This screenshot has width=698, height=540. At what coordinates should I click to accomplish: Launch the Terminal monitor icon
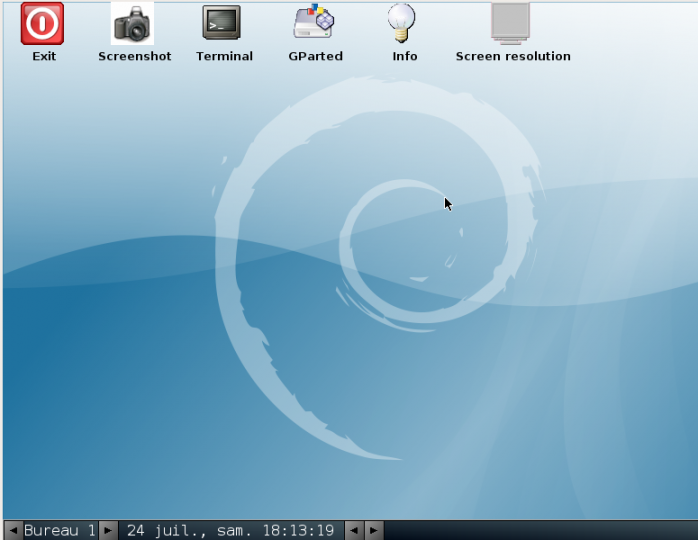point(222,23)
